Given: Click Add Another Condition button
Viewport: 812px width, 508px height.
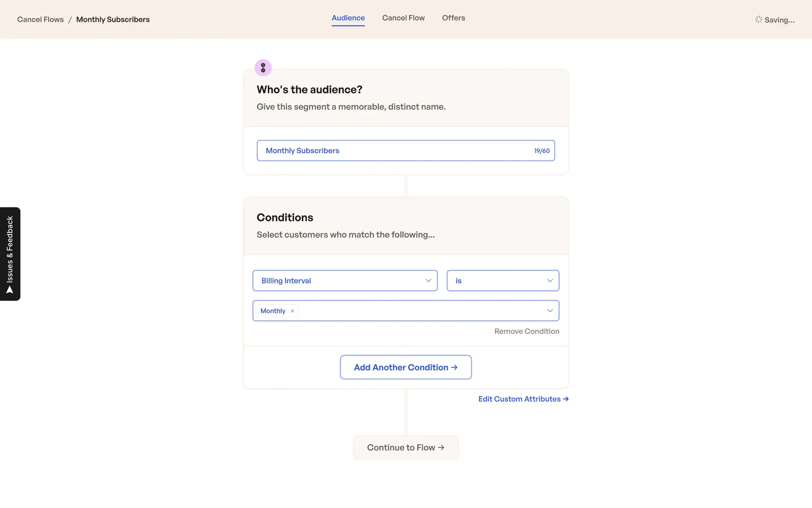Looking at the screenshot, I should click(406, 367).
